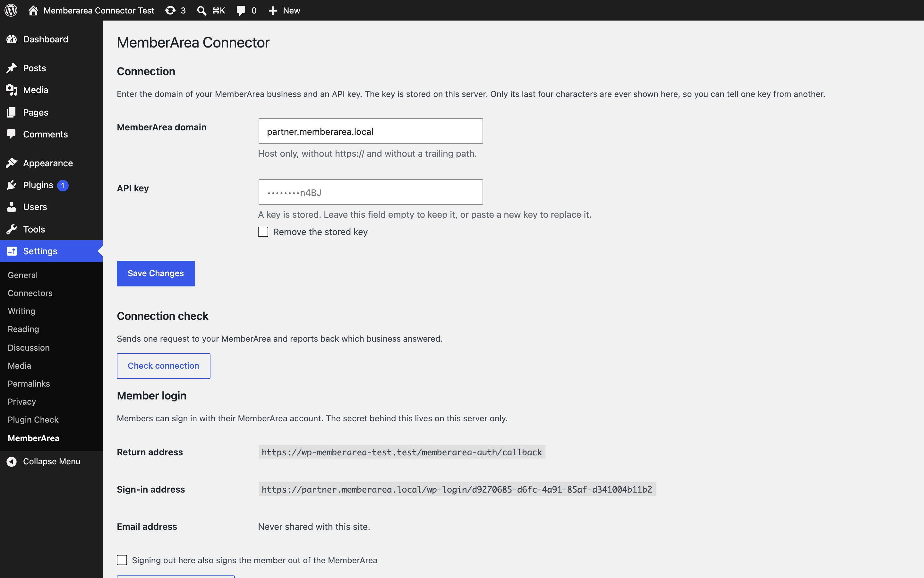
Task: Select MemberArea settings submenu
Action: (34, 438)
